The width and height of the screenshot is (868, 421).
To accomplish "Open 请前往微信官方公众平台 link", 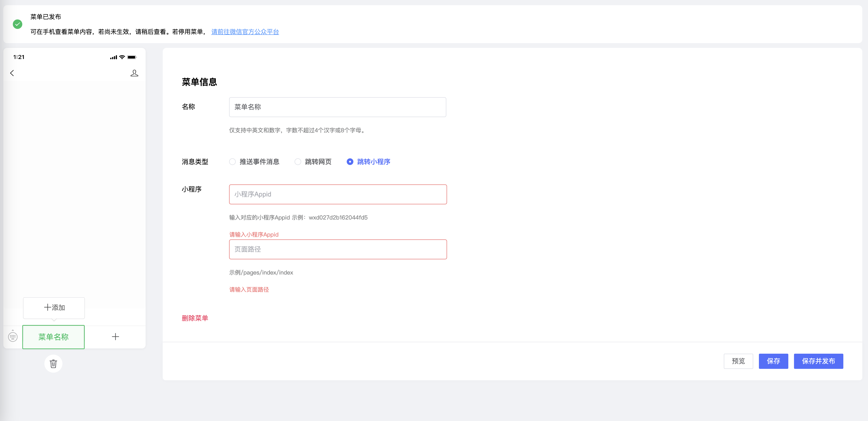I will tap(245, 32).
